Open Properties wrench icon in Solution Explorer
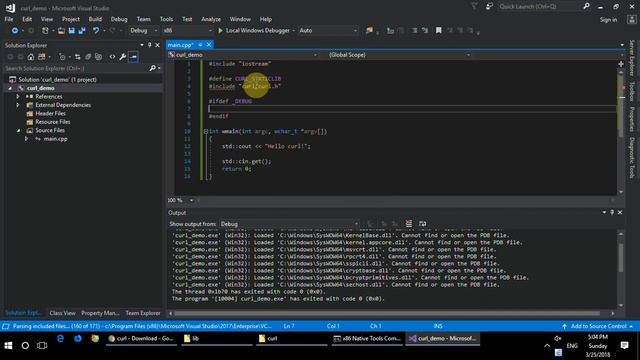This screenshot has height=360, width=640. tap(122, 57)
